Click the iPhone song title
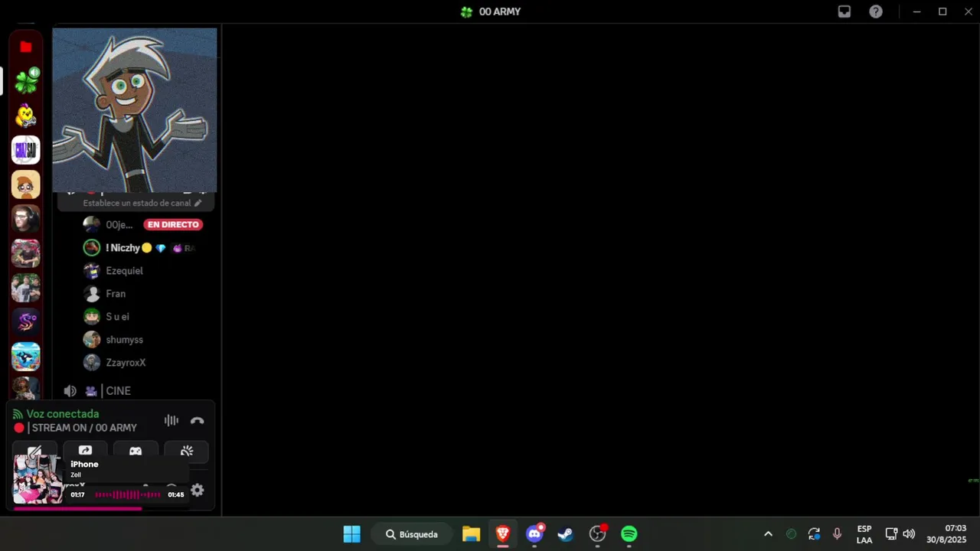980x551 pixels. tap(84, 465)
